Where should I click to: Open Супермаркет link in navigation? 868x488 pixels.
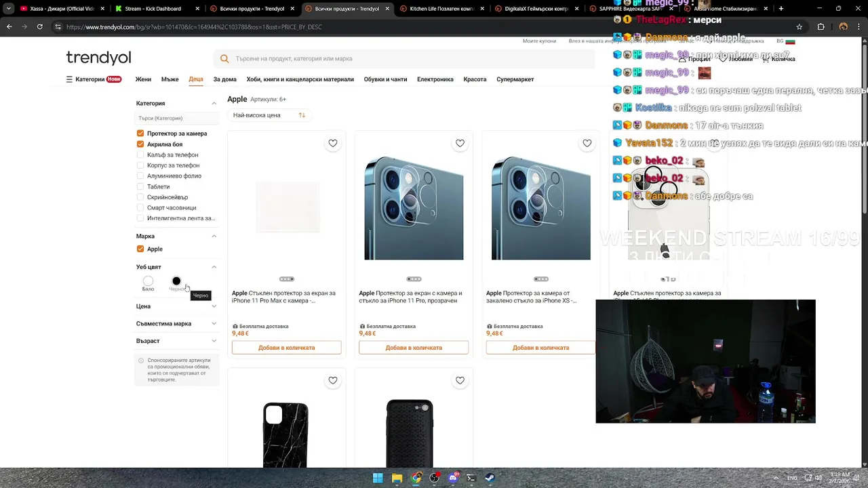click(x=515, y=79)
